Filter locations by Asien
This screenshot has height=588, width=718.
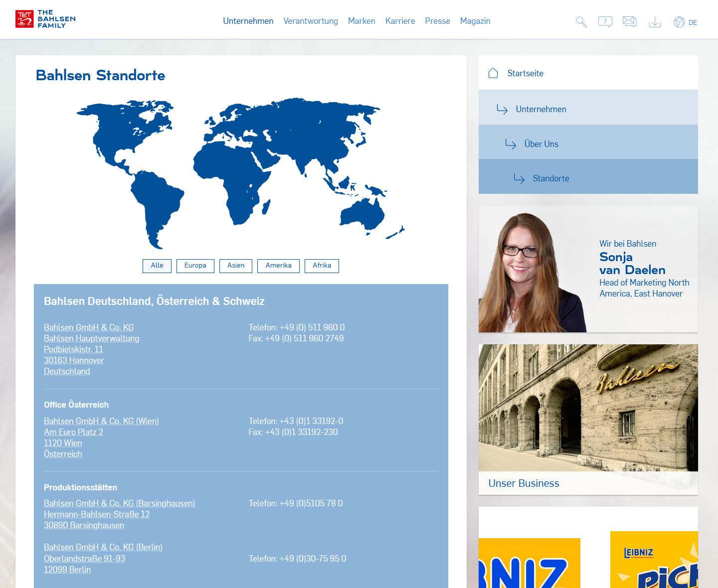[236, 266]
